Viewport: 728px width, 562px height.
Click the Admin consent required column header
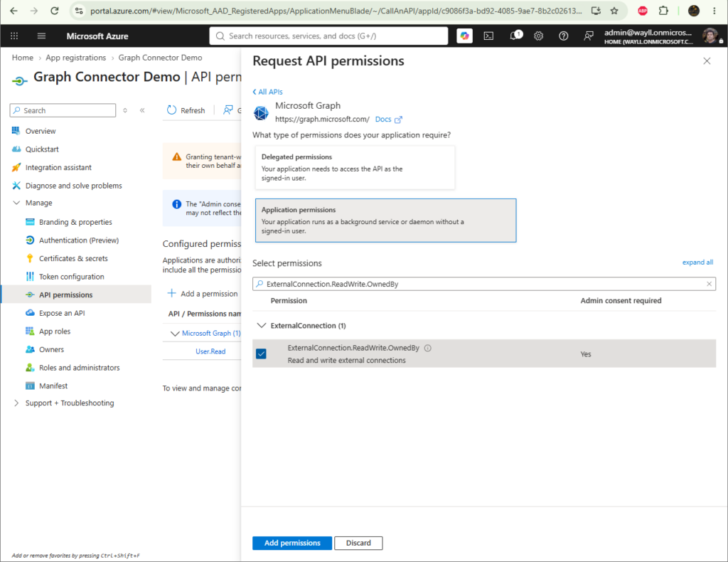click(621, 300)
